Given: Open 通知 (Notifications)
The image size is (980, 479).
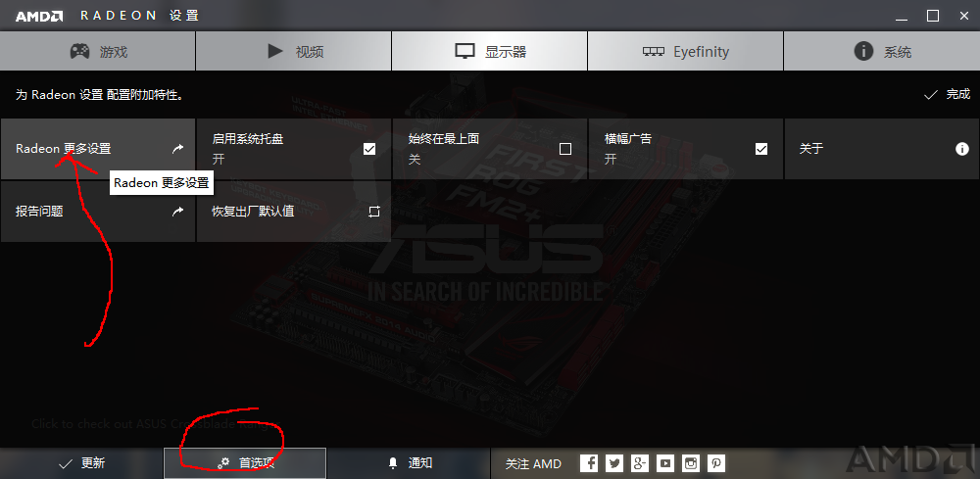Looking at the screenshot, I should point(409,463).
